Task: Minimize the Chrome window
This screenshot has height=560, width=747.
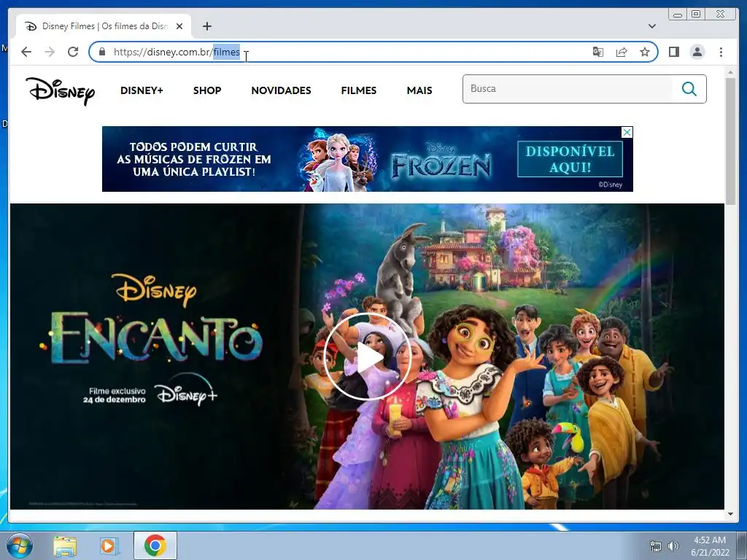Action: click(678, 15)
